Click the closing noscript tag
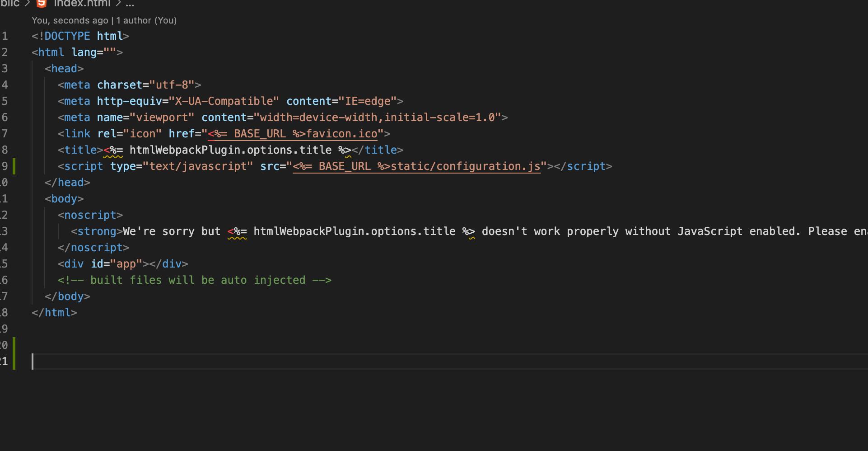The image size is (868, 451). coord(93,248)
